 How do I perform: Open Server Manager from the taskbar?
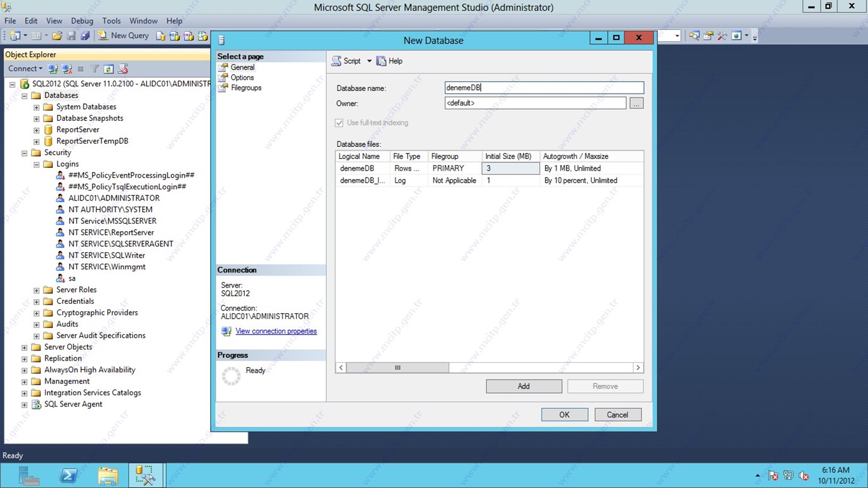(28, 476)
